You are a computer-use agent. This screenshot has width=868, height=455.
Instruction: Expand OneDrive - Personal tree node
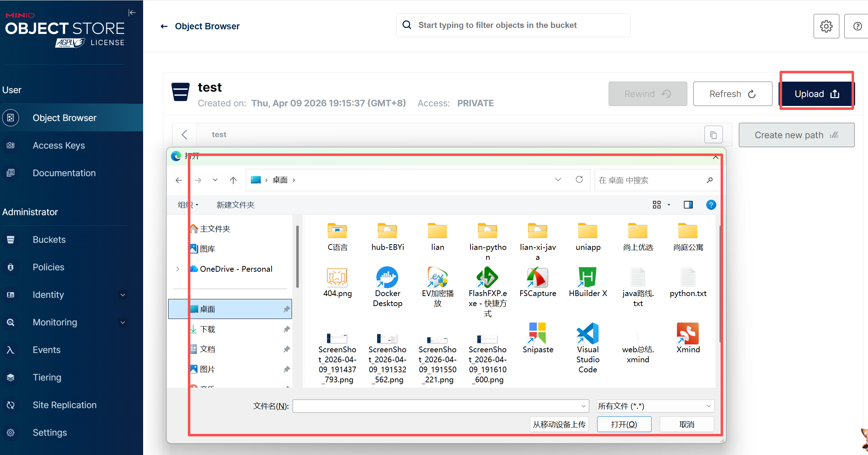point(178,269)
